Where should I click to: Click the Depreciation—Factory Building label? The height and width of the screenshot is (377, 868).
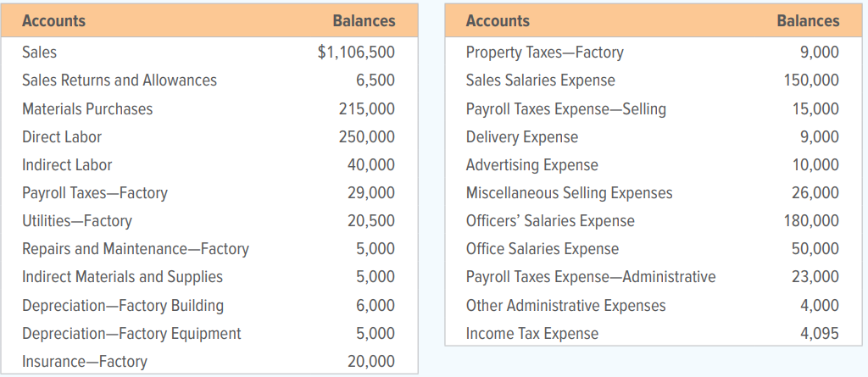click(x=123, y=306)
